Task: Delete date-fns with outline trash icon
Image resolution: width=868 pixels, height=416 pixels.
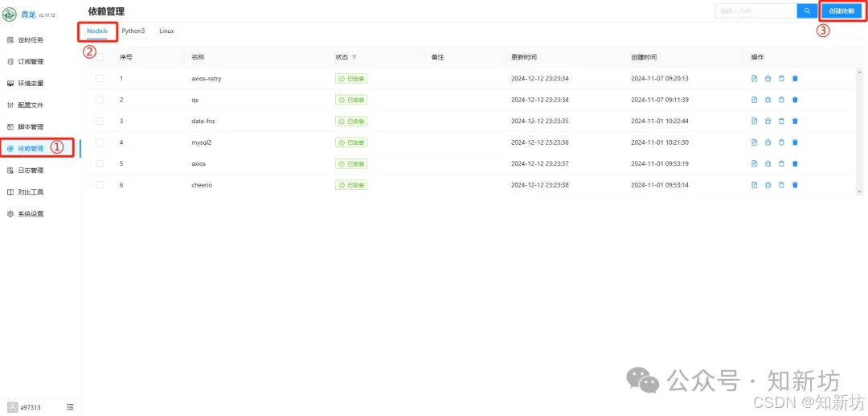Action: tap(782, 121)
